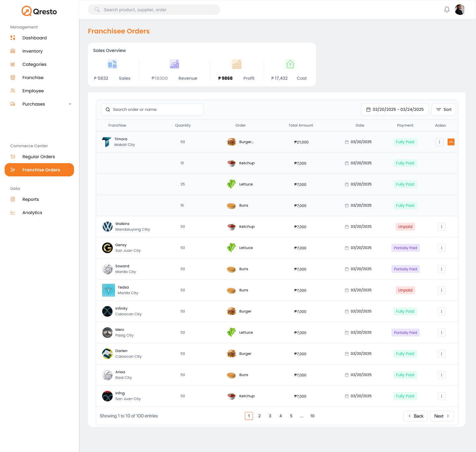Go to the Inventory page
Screen dimensions: 476x452
[32, 51]
